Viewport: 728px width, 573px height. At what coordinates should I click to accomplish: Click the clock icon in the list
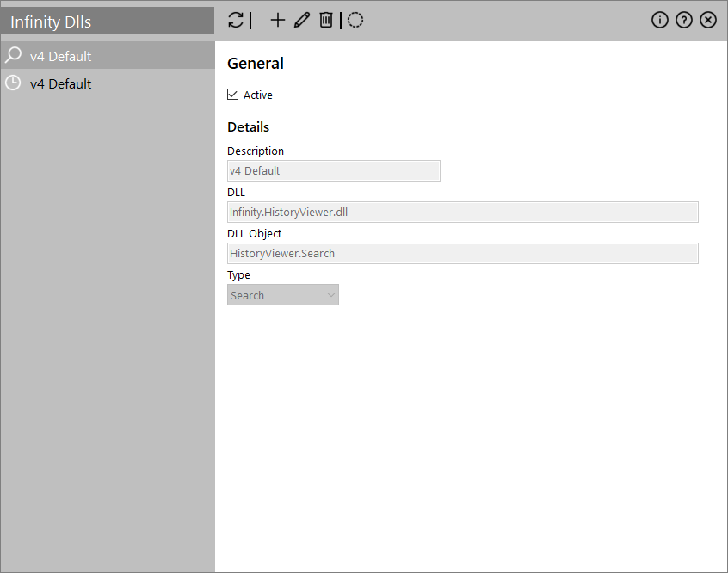[x=13, y=83]
